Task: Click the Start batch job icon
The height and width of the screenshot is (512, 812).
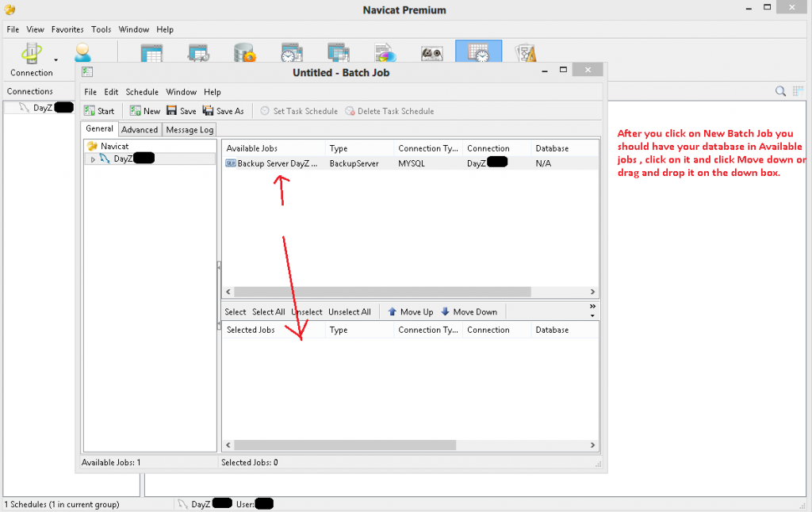Action: pyautogui.click(x=90, y=111)
